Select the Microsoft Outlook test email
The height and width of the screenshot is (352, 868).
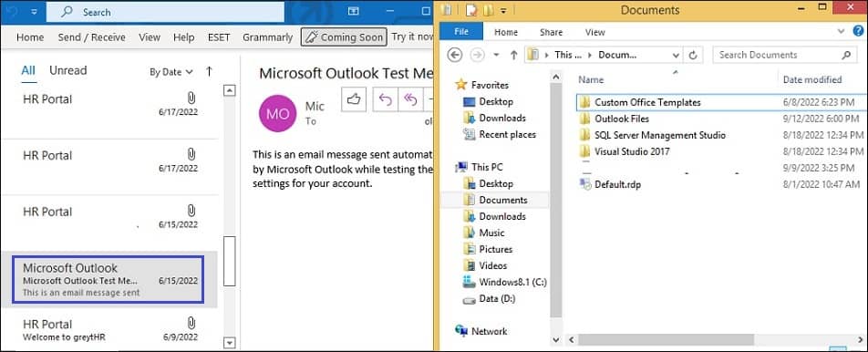tap(109, 280)
